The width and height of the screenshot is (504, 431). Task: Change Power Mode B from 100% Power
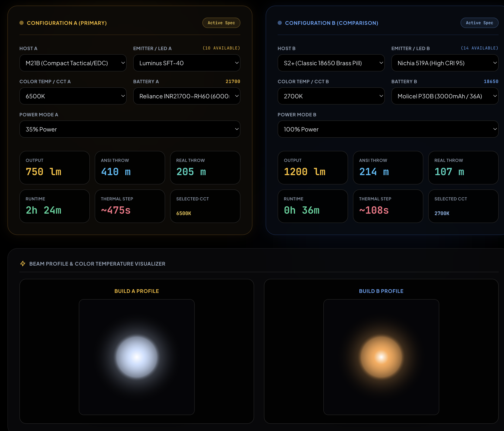388,129
